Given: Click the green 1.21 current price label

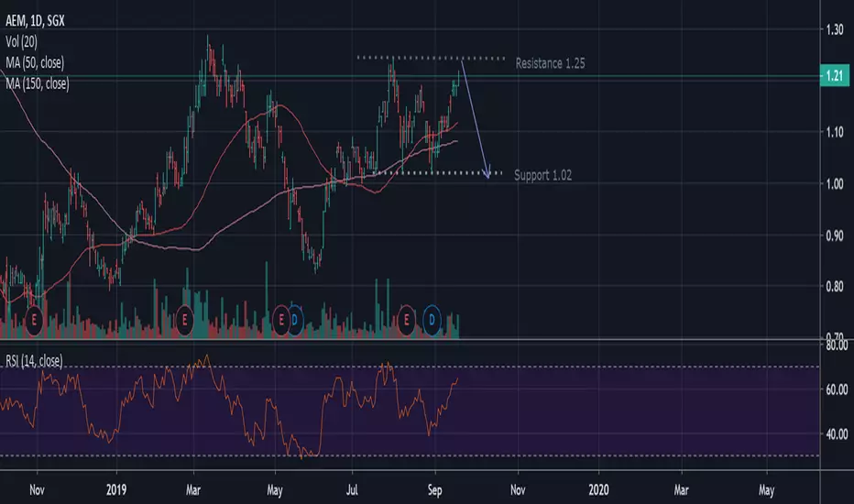Looking at the screenshot, I should [x=835, y=75].
